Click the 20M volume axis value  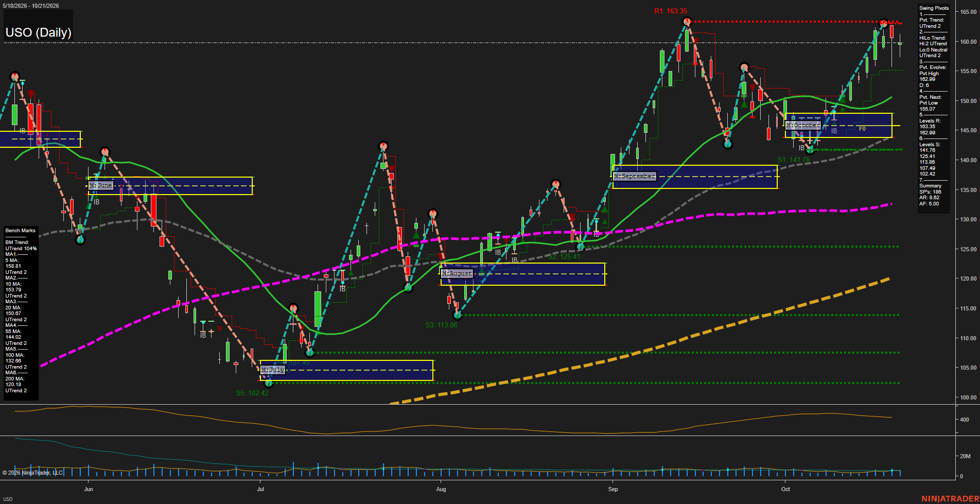click(x=965, y=456)
